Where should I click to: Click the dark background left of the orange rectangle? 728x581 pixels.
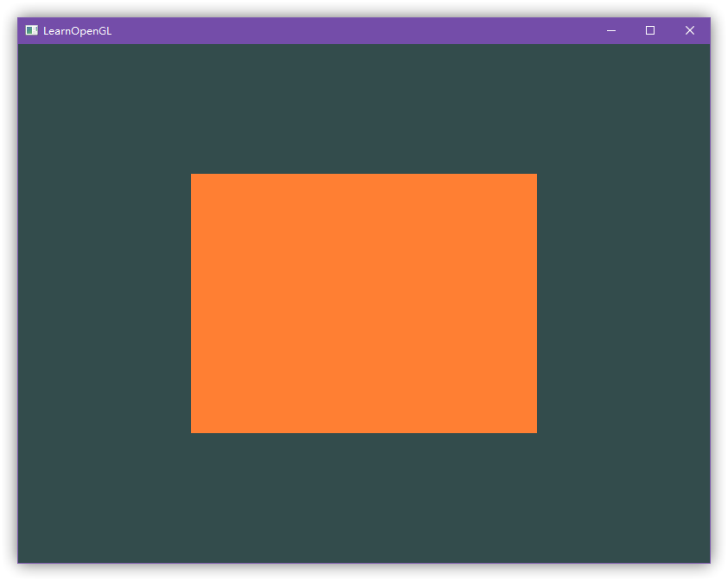(104, 303)
